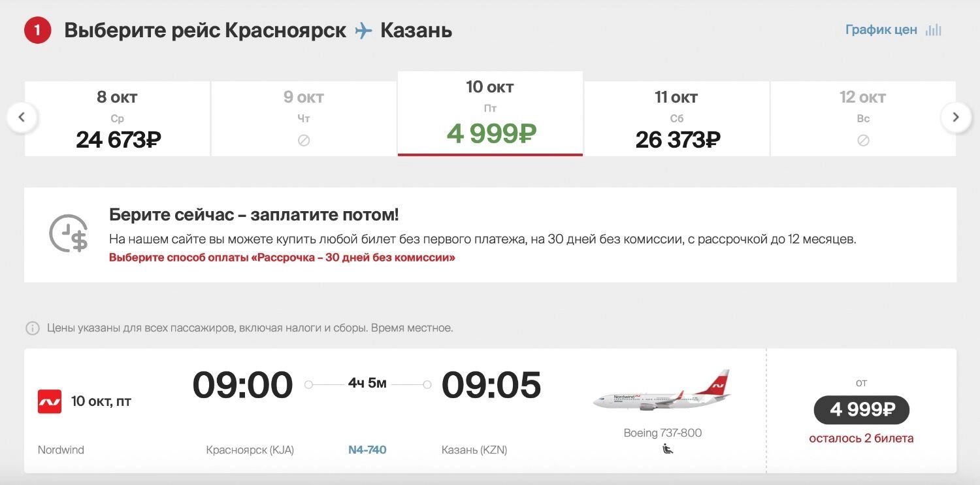Click the clock-dollar installment icon

(69, 233)
